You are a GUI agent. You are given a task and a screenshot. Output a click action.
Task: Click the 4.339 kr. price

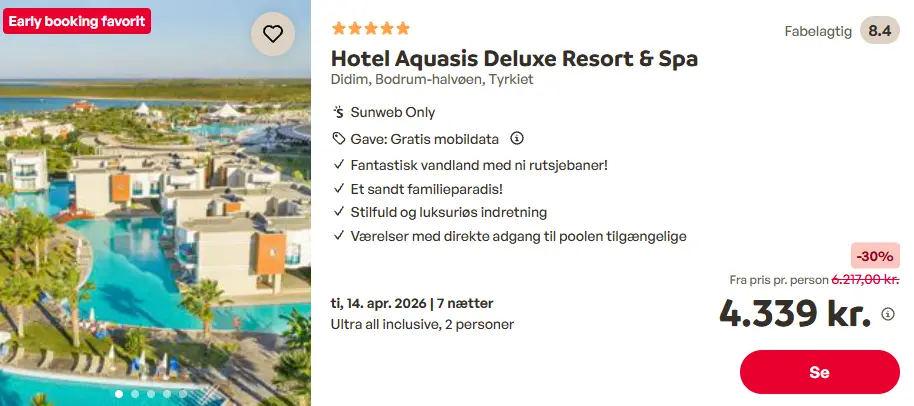[x=795, y=313]
